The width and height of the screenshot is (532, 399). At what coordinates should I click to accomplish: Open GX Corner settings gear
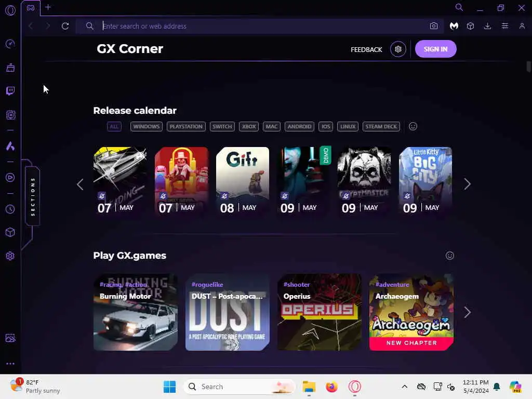click(x=398, y=49)
